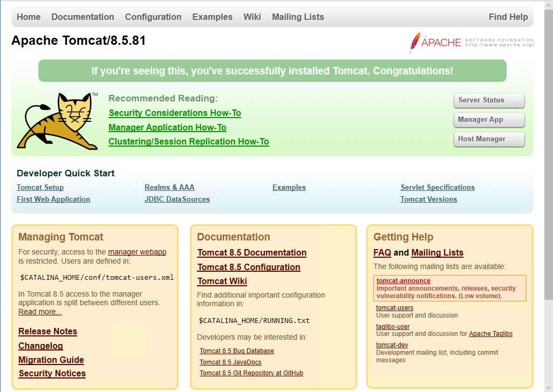Viewport: 553px width, 392px height.
Task: Click the Server Status button
Action: click(x=489, y=100)
